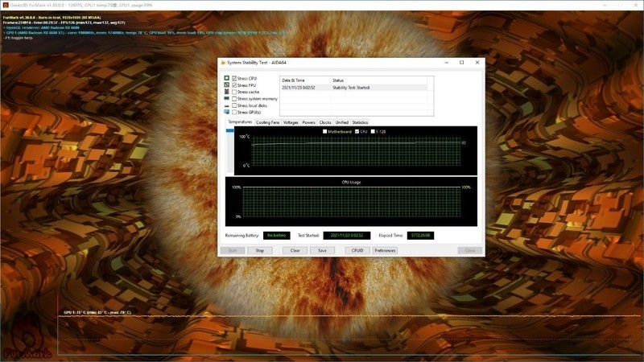Open the CPUID panel
The width and height of the screenshot is (644, 362).
357,250
